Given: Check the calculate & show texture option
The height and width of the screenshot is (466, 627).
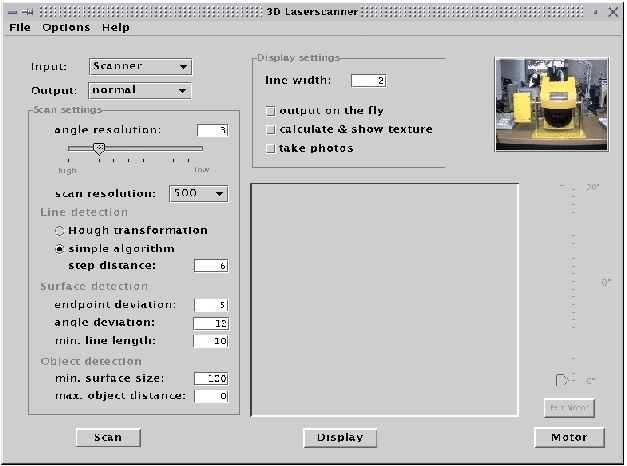Looking at the screenshot, I should point(270,130).
